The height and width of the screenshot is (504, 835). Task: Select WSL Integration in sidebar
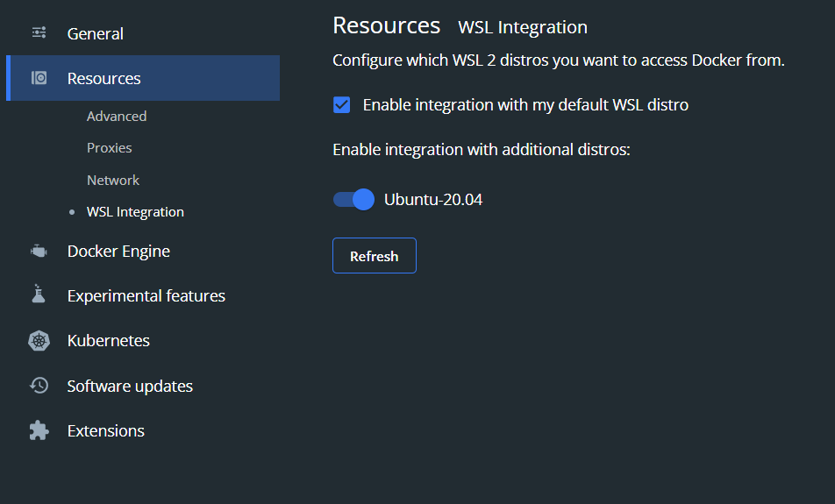pos(135,212)
